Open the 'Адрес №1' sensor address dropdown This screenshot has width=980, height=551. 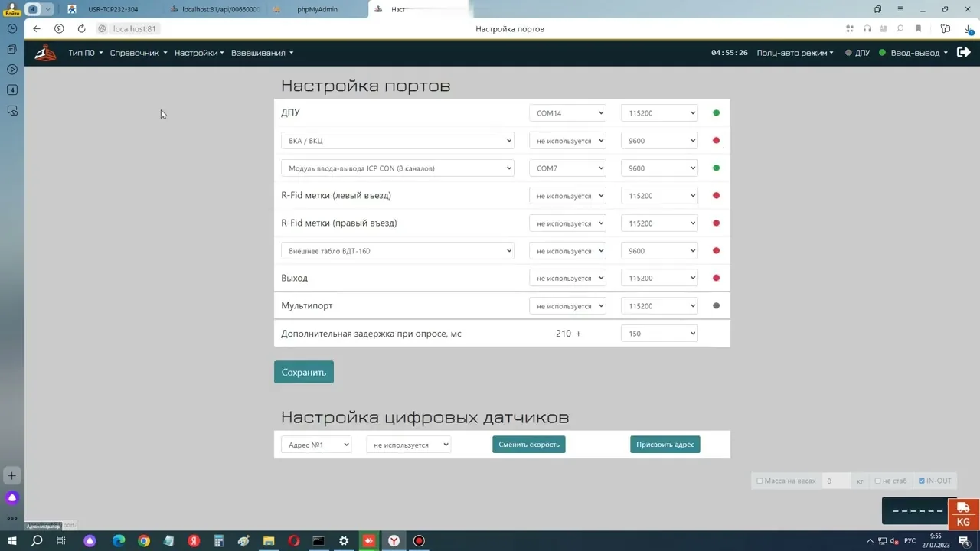[x=316, y=445]
